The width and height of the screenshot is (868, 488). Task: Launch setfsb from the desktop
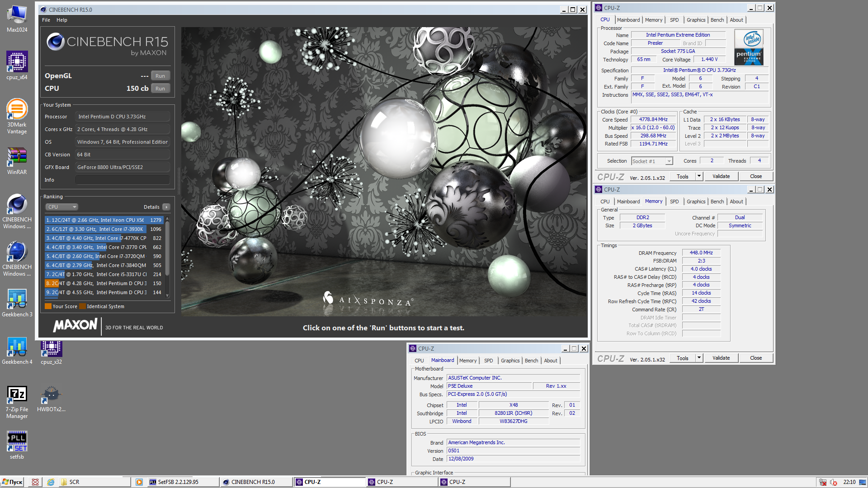click(17, 445)
